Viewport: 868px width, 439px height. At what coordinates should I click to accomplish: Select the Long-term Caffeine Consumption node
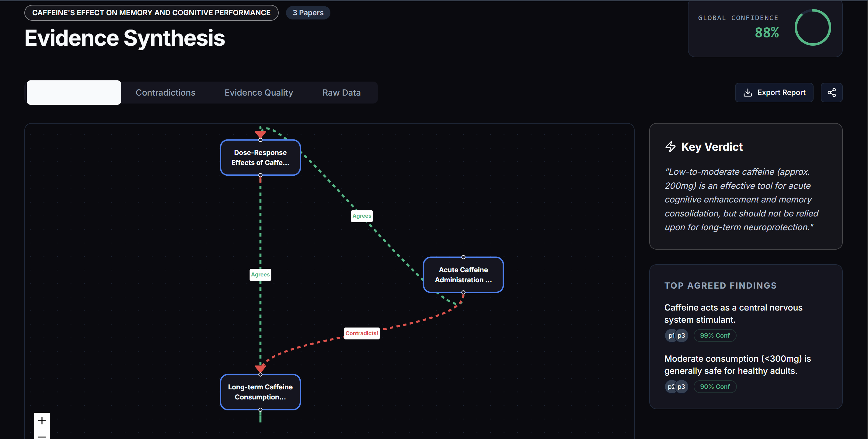click(x=260, y=392)
